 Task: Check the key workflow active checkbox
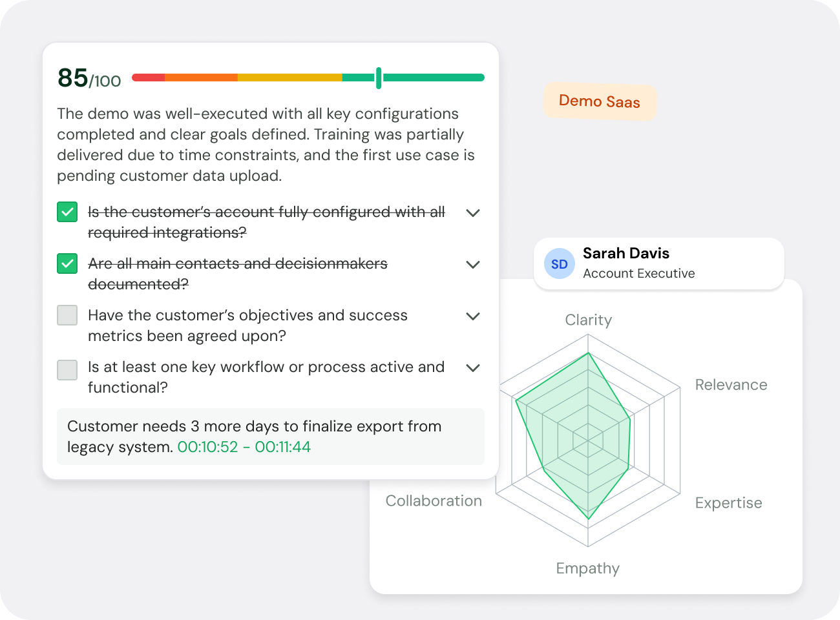coord(67,369)
